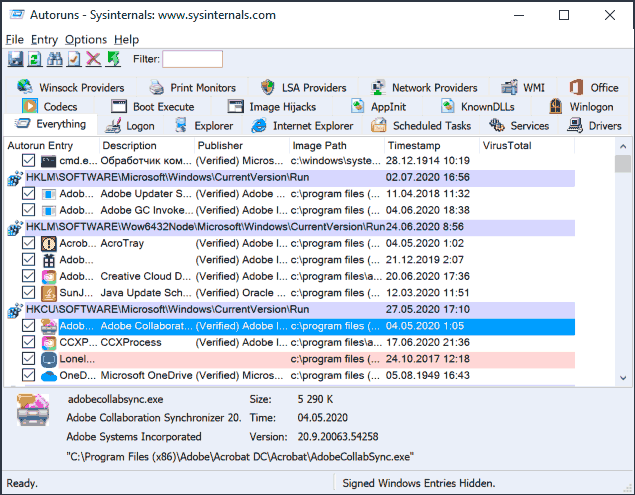
Task: Open the Help menu
Action: click(126, 39)
